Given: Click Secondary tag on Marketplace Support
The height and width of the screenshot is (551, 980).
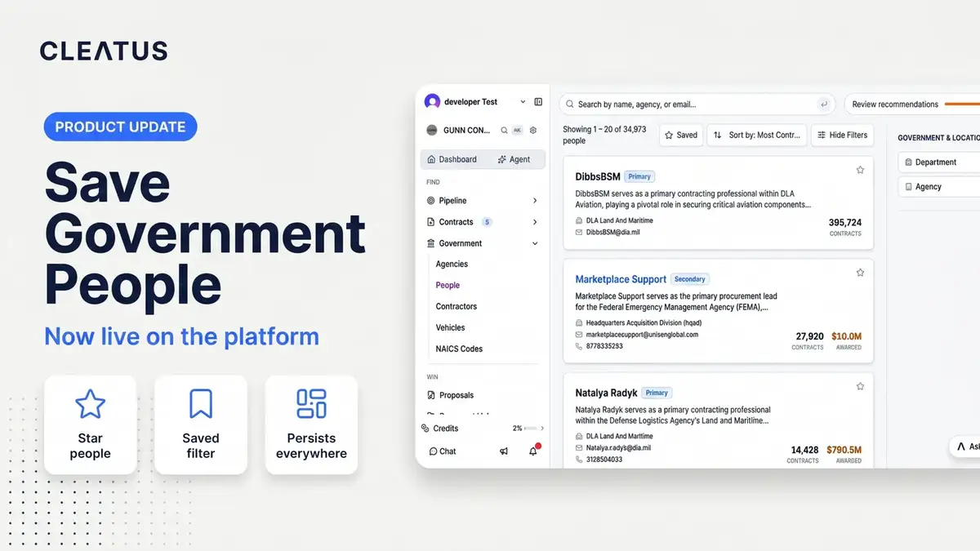Looking at the screenshot, I should pyautogui.click(x=690, y=279).
